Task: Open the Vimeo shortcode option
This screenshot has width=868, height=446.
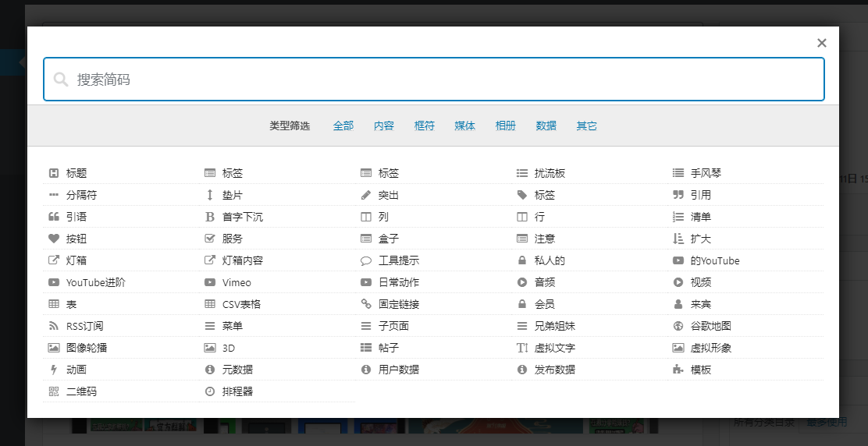Action: [x=237, y=282]
